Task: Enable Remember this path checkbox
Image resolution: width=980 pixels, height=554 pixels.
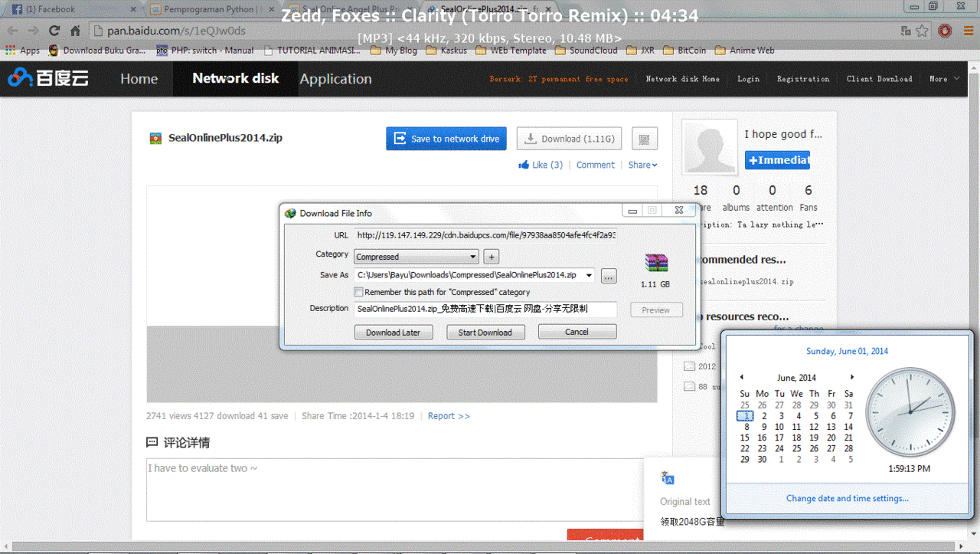Action: coord(358,292)
